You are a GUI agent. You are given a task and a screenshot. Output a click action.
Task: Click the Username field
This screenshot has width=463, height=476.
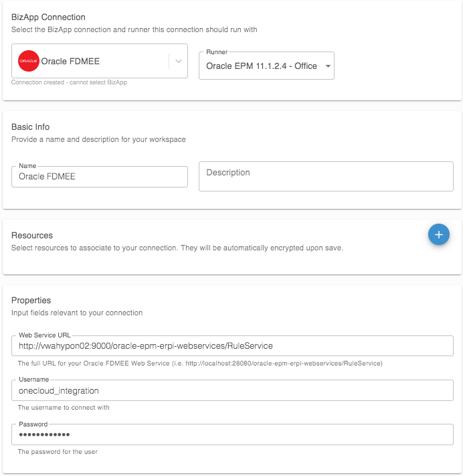(x=232, y=390)
